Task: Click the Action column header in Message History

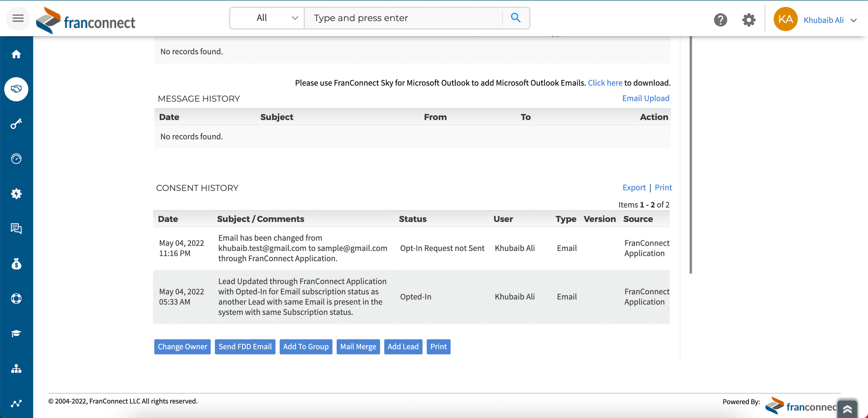Action: pyautogui.click(x=654, y=117)
